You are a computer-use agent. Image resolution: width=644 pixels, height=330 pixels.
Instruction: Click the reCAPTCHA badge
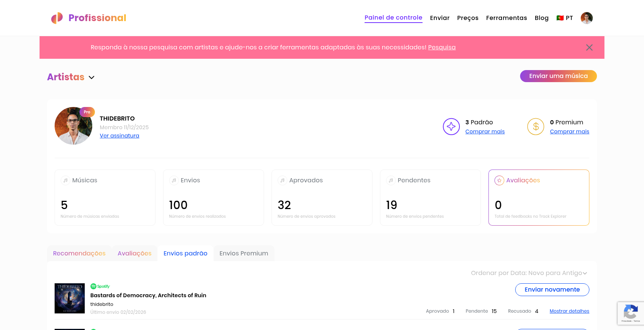pos(630,313)
